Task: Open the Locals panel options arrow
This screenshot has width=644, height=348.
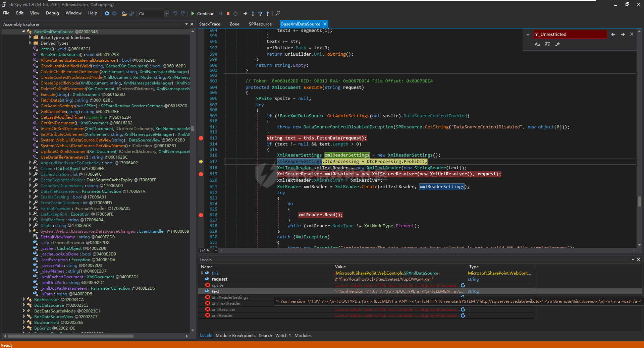Action: tap(633, 259)
